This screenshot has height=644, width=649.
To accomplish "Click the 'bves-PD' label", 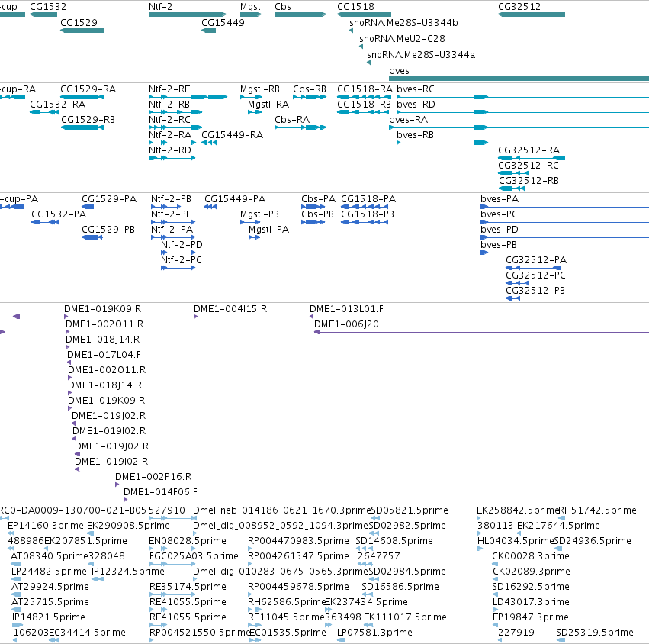I will [x=500, y=230].
